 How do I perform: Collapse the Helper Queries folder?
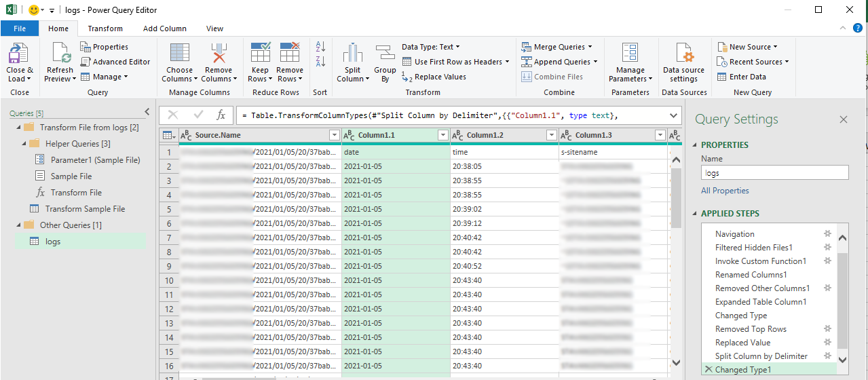click(x=24, y=143)
